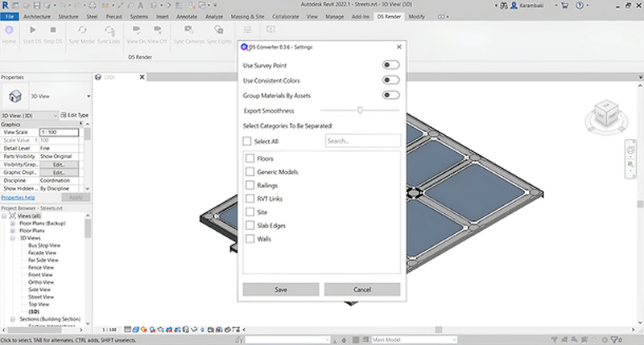Click Edit button for Visibility/Graphics
The width and height of the screenshot is (644, 345).
tap(59, 165)
